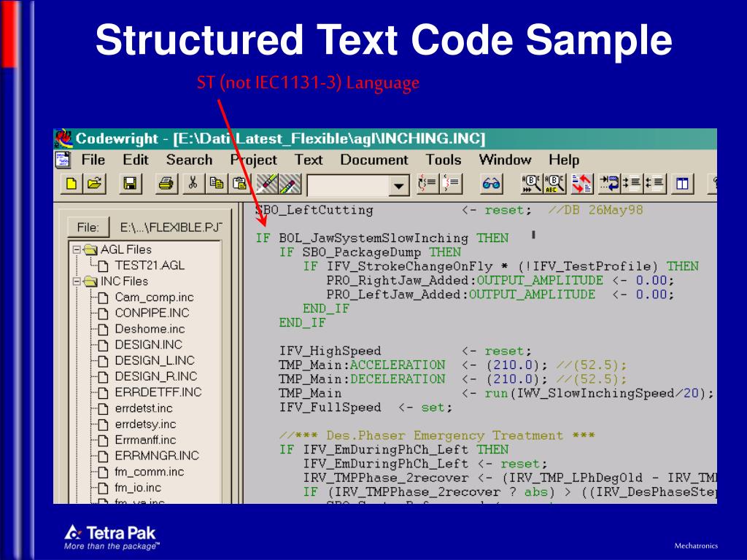Open the toolbar combo box dropdown arrow
The width and height of the screenshot is (747, 560).
click(398, 186)
